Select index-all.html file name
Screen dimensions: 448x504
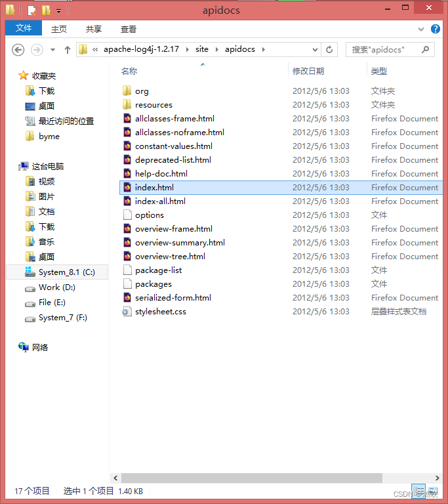(160, 201)
